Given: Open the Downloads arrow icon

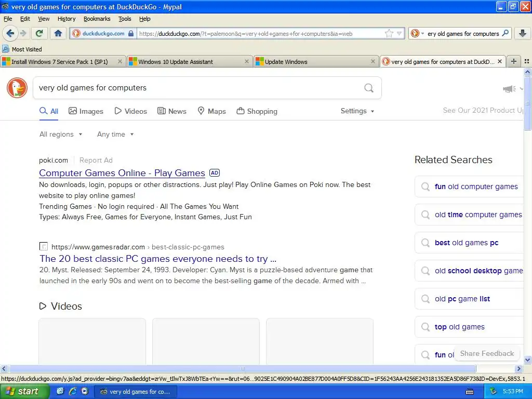Looking at the screenshot, I should pyautogui.click(x=523, y=33).
